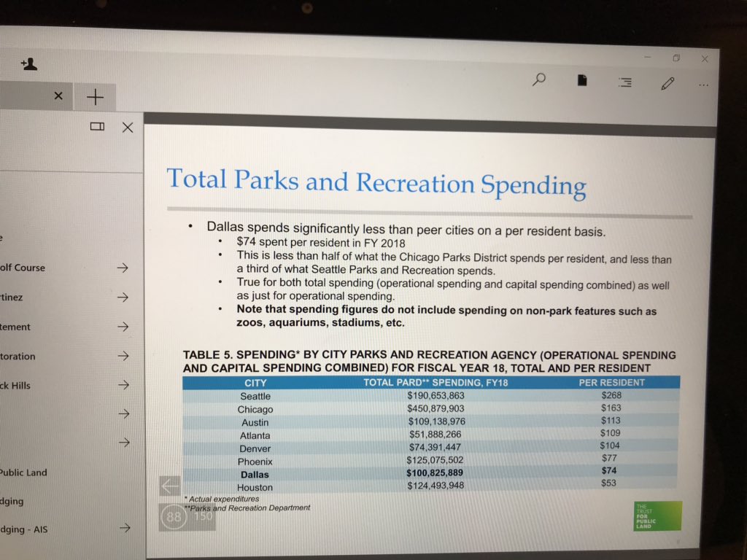Click the 'Phoenix' table cell
747x560 pixels.
(x=255, y=462)
